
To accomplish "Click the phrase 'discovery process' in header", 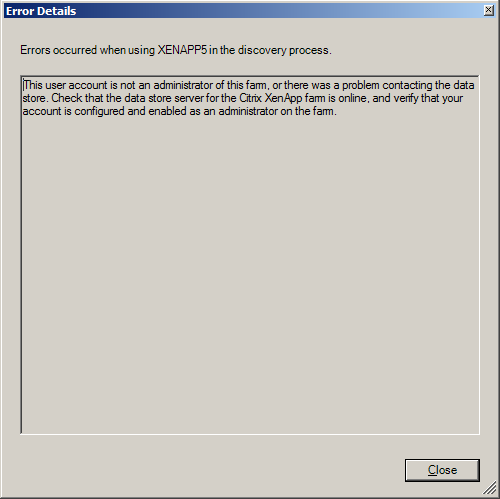I will (x=283, y=50).
